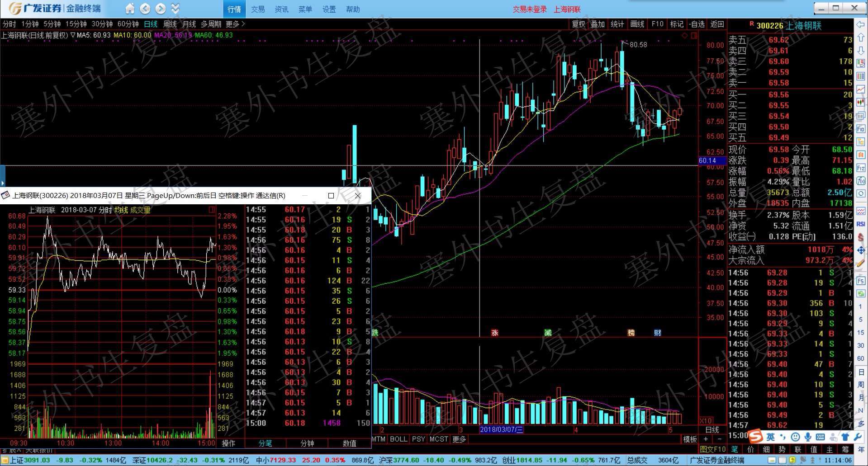Expand 更多 periods next to 多周期
The width and height of the screenshot is (868, 466).
235,24
